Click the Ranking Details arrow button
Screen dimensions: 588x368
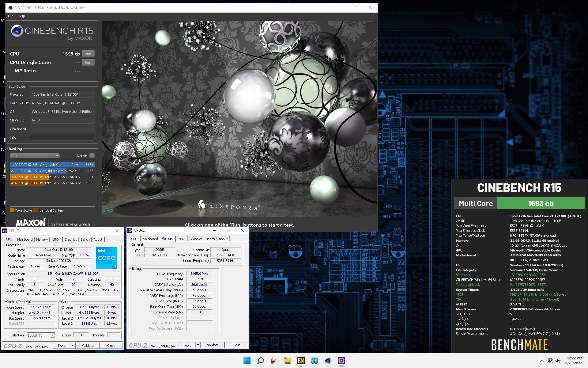pyautogui.click(x=92, y=156)
